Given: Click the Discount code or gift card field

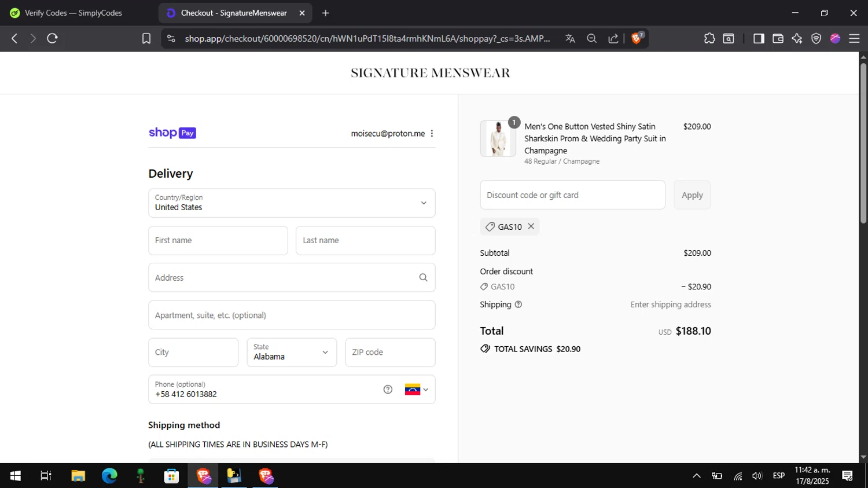Looking at the screenshot, I should pyautogui.click(x=572, y=195).
